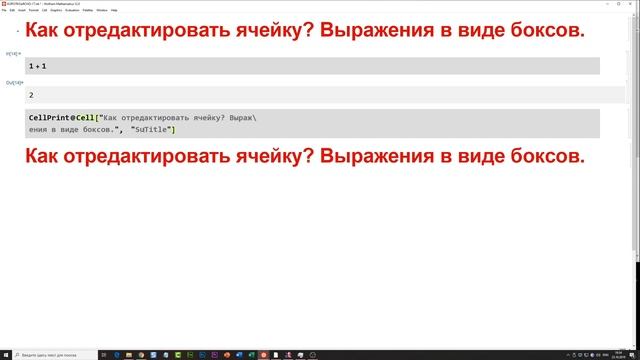Viewport: 640px width, 360px height.
Task: Click the top red title heading cell
Action: [x=305, y=30]
